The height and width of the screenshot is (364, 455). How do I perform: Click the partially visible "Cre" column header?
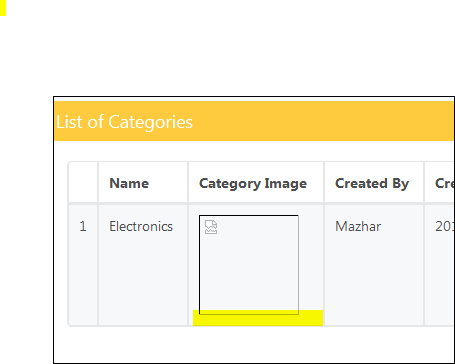(x=445, y=183)
